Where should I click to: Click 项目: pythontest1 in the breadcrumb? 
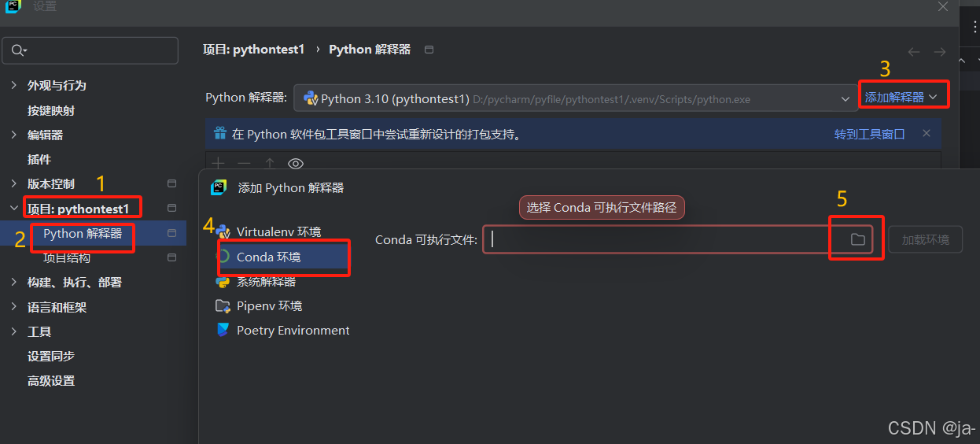253,49
